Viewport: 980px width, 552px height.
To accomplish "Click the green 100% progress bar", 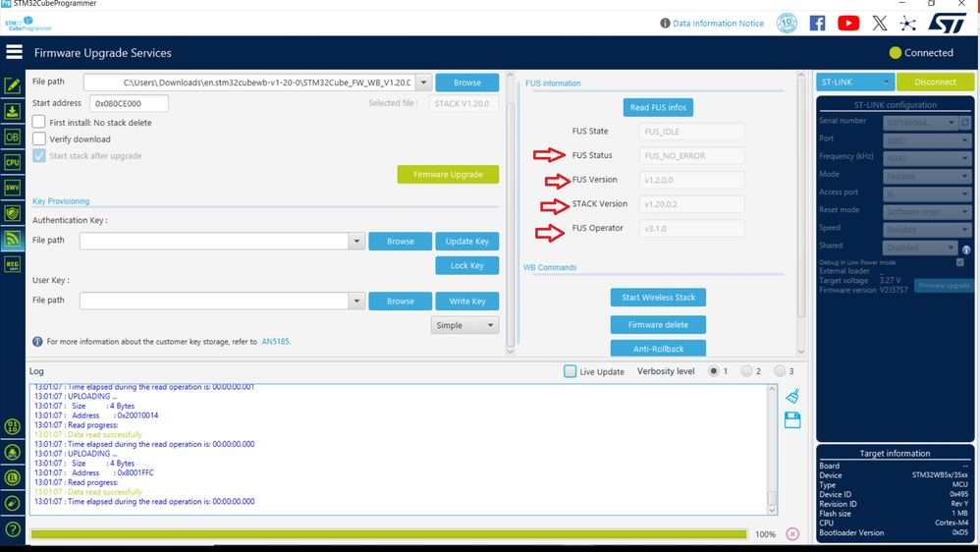I will point(389,534).
